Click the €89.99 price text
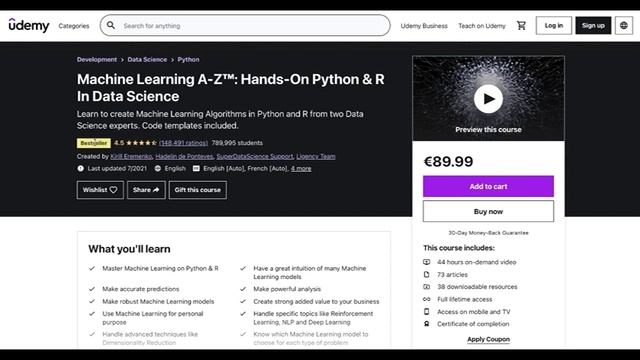Image resolution: width=640 pixels, height=360 pixels. (x=448, y=162)
